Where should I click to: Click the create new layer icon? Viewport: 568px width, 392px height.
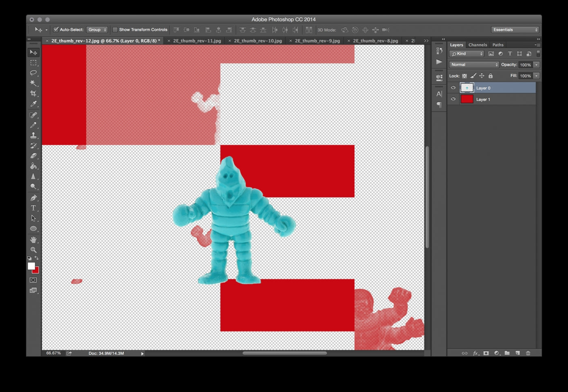click(518, 353)
